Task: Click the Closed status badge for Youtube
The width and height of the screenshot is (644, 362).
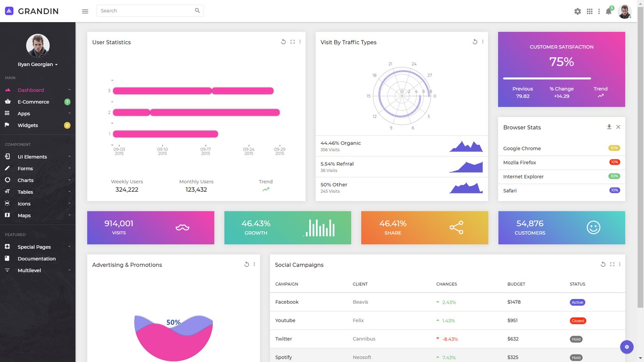Action: 578,321
